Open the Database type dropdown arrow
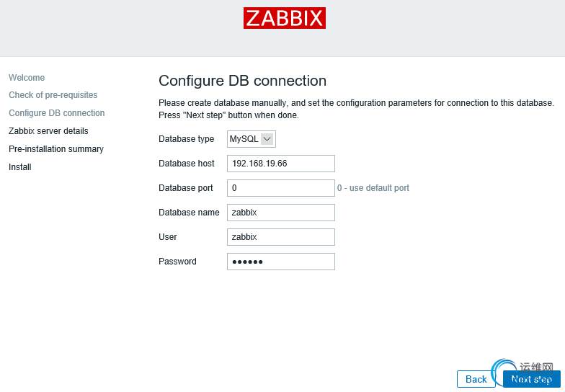 click(267, 139)
